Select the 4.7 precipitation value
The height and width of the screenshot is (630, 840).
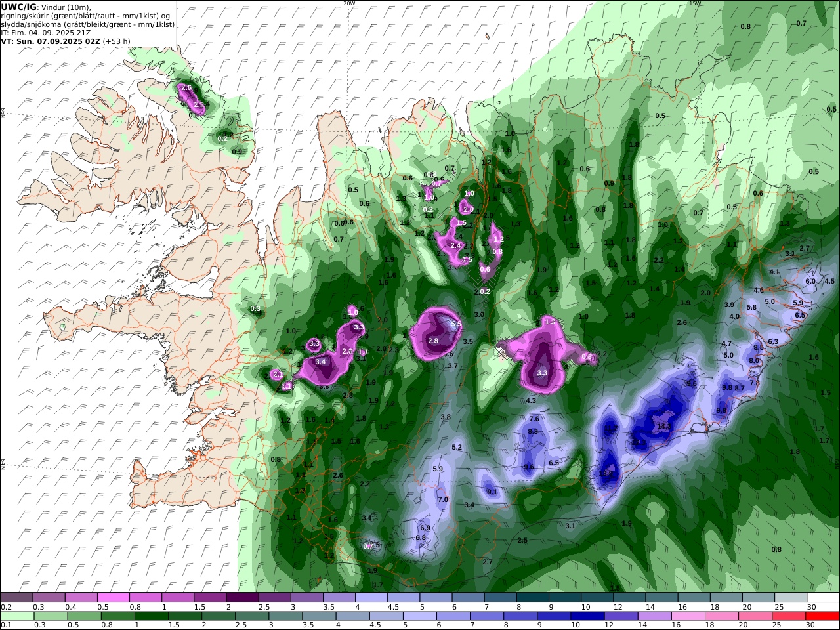click(726, 343)
